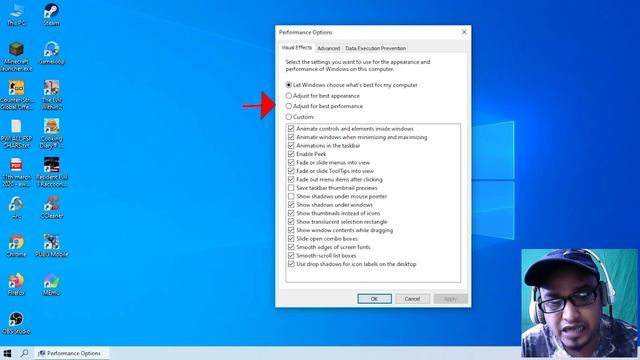Select the Custom radio option
The height and width of the screenshot is (360, 640).
(x=300, y=117)
